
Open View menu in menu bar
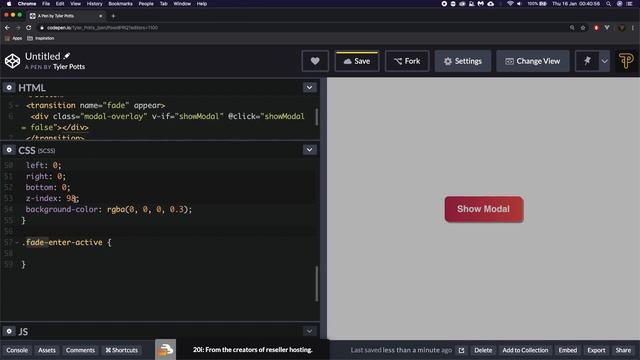click(75, 4)
